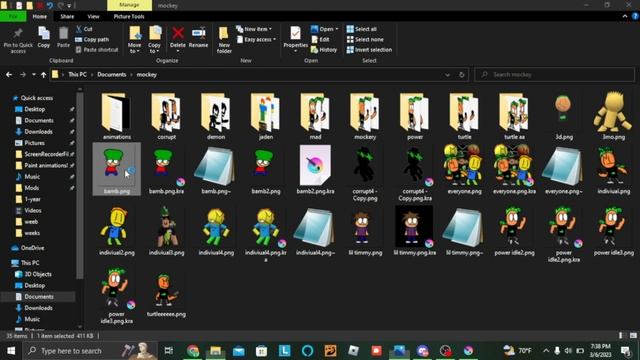Select the corrupt folder

pos(167,117)
